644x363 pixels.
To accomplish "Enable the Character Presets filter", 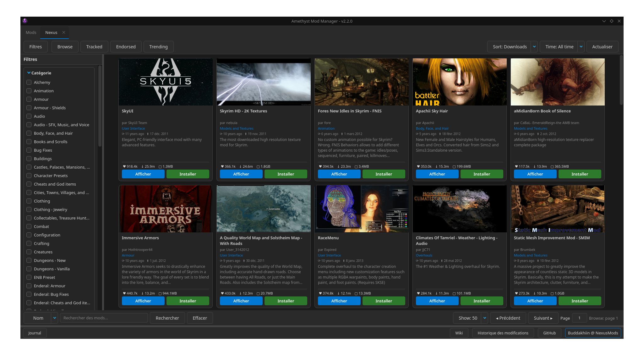I will pyautogui.click(x=29, y=176).
